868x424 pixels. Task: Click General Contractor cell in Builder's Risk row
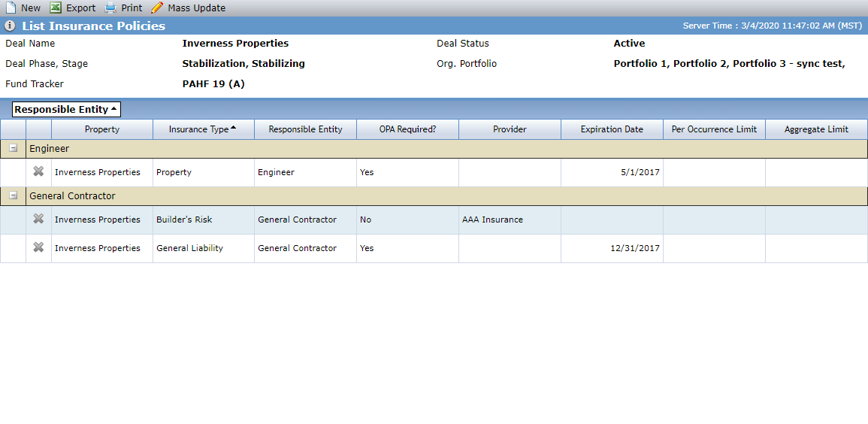tap(306, 220)
